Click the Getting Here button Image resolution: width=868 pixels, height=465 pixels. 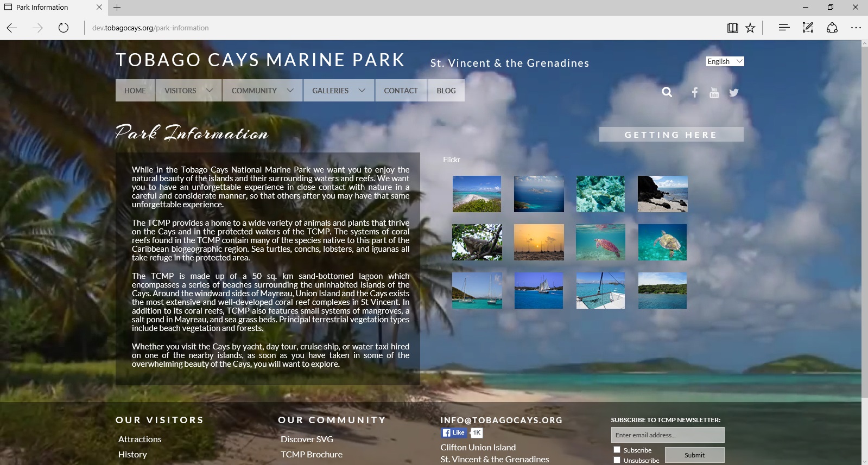[671, 135]
